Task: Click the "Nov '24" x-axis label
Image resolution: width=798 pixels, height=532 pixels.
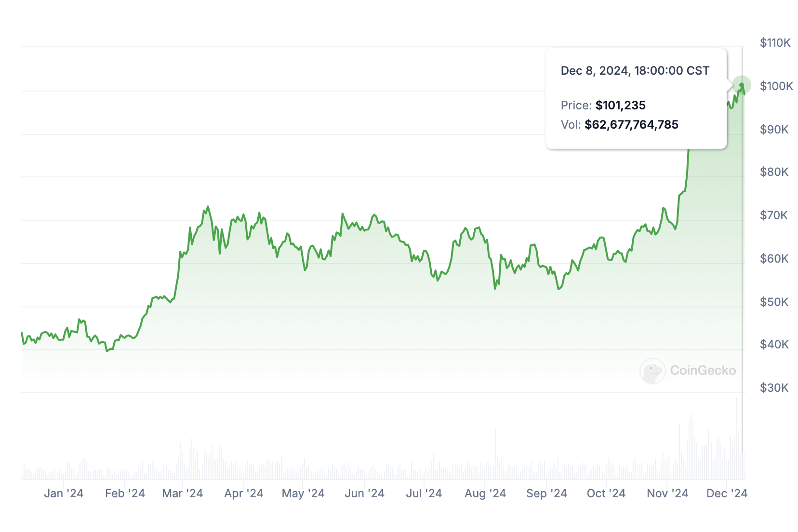Action: point(667,493)
